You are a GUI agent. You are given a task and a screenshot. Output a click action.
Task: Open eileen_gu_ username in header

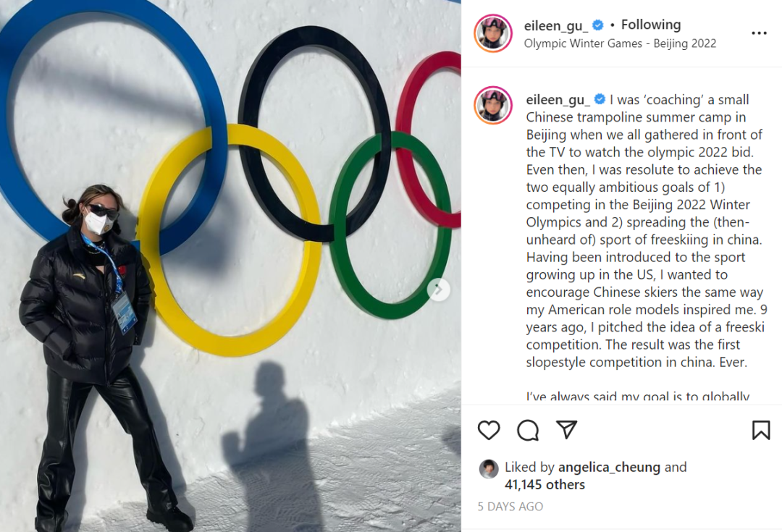(556, 25)
